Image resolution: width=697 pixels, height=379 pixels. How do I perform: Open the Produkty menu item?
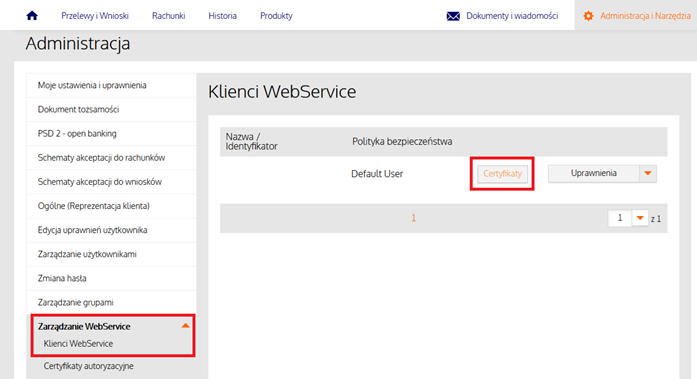pyautogui.click(x=276, y=16)
